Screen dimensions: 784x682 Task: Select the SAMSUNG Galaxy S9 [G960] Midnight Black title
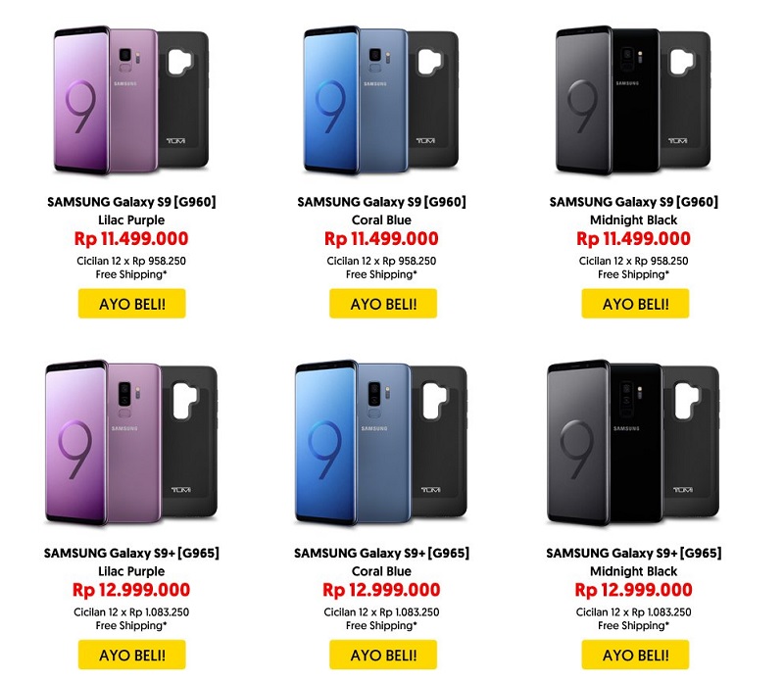click(633, 211)
